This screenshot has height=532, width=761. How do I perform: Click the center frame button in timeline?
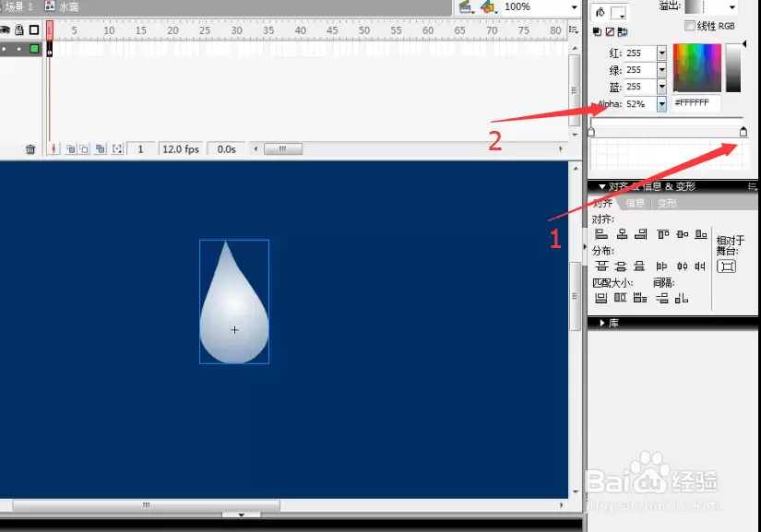54,148
